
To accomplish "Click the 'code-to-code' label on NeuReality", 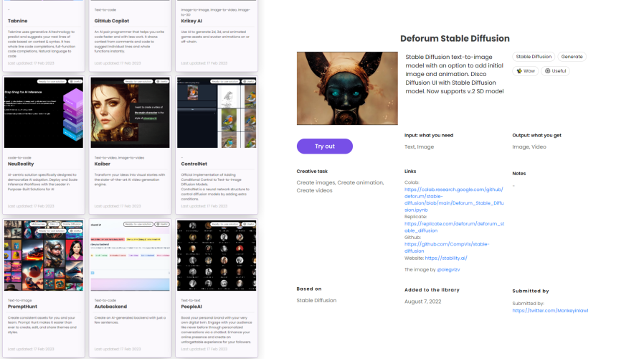I will 19,157.
